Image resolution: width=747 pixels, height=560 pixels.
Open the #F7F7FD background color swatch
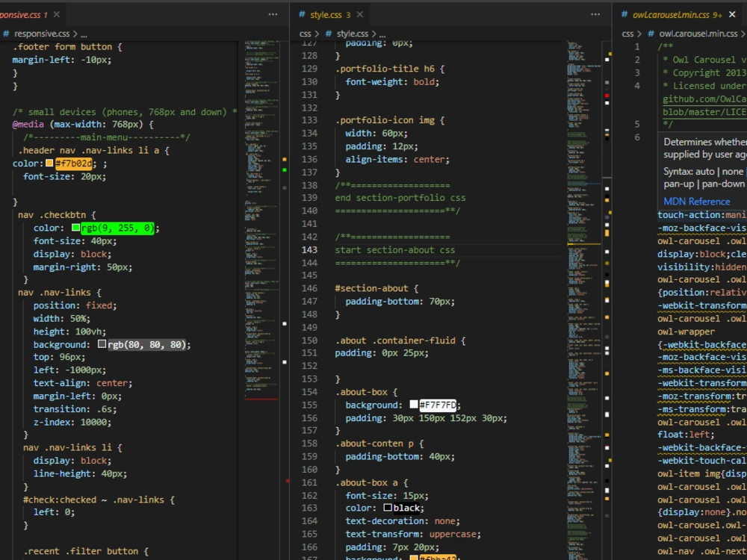tap(414, 405)
